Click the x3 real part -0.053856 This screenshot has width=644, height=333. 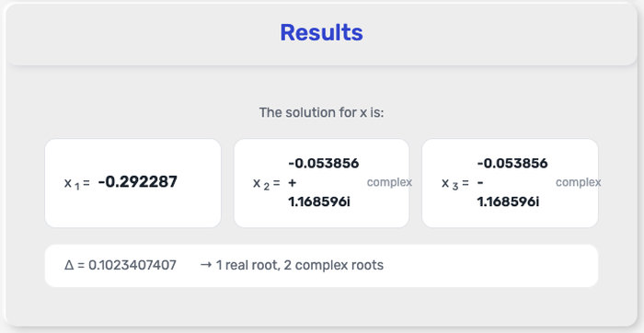click(512, 164)
